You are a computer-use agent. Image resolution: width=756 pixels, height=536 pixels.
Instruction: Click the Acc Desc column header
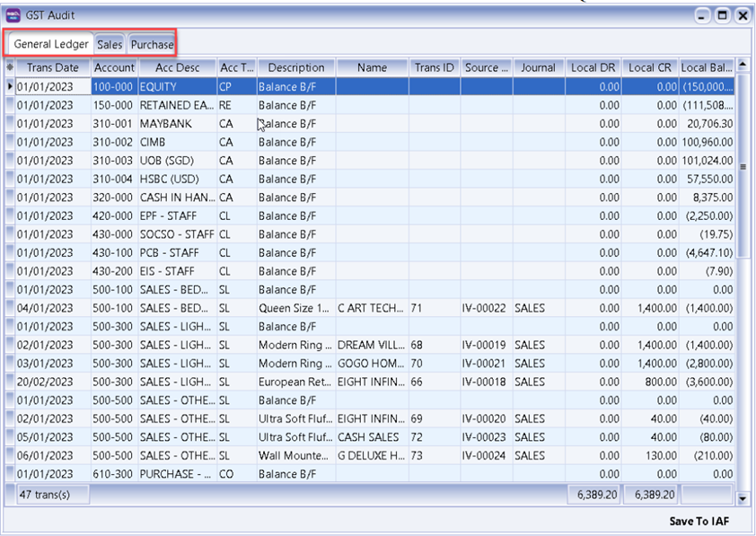177,67
